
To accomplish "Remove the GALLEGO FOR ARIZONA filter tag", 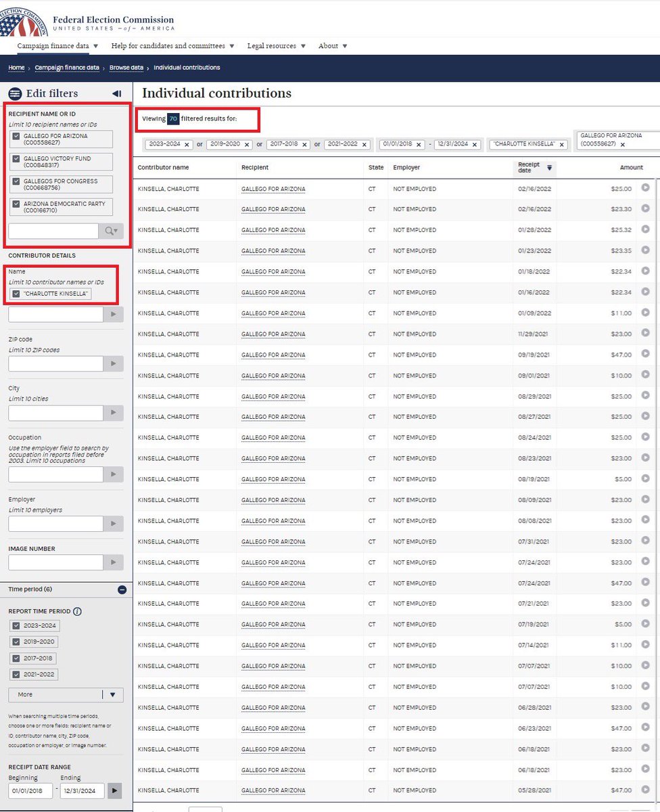I will 622,144.
